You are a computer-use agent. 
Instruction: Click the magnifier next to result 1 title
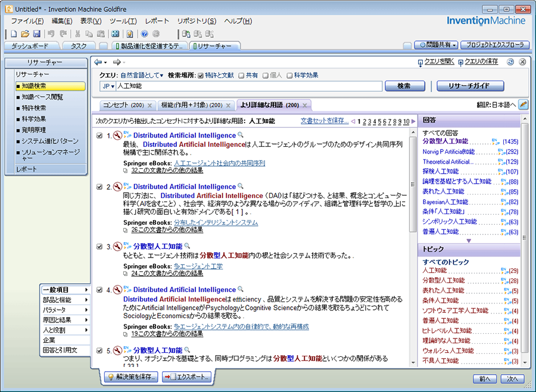point(241,135)
